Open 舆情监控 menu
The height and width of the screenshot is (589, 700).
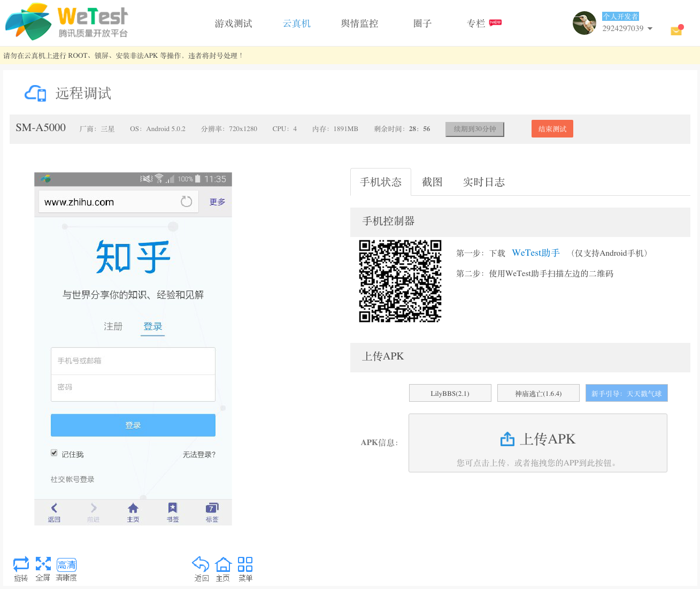359,24
